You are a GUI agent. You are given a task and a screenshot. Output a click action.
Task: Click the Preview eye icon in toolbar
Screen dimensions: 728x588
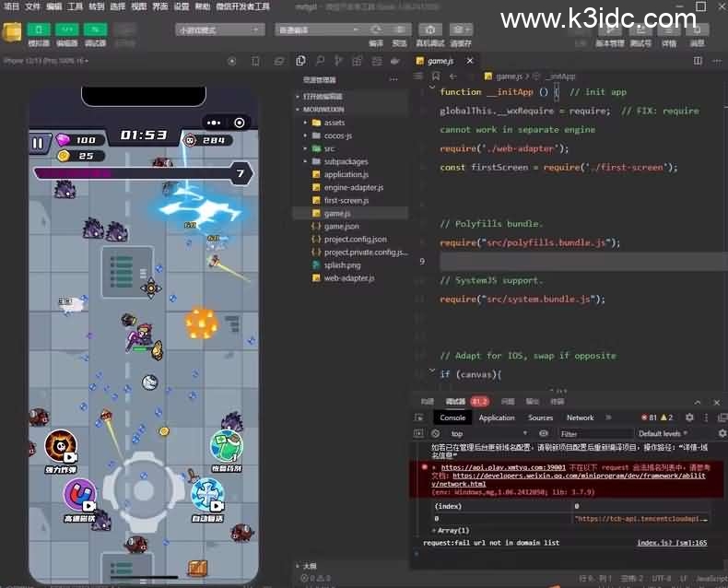point(399,29)
